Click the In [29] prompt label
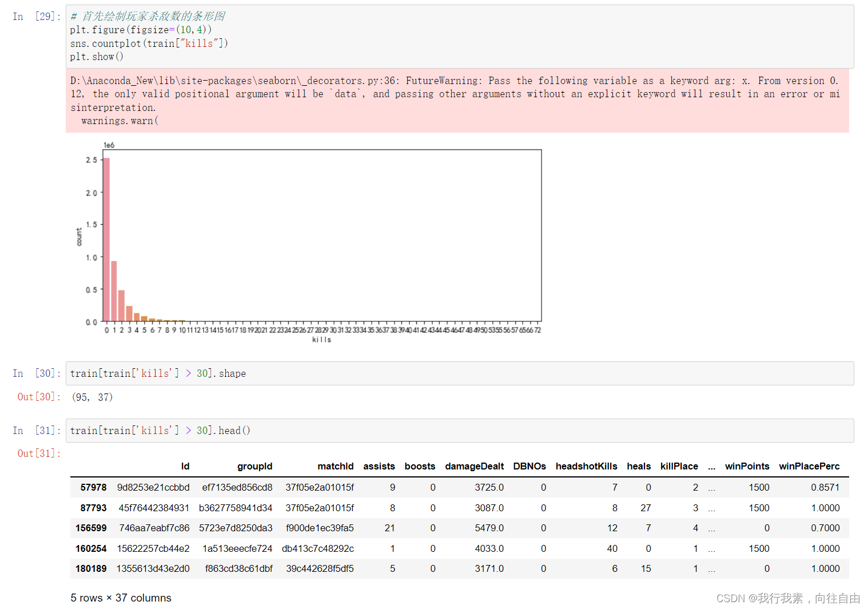This screenshot has width=868, height=609. pyautogui.click(x=37, y=17)
